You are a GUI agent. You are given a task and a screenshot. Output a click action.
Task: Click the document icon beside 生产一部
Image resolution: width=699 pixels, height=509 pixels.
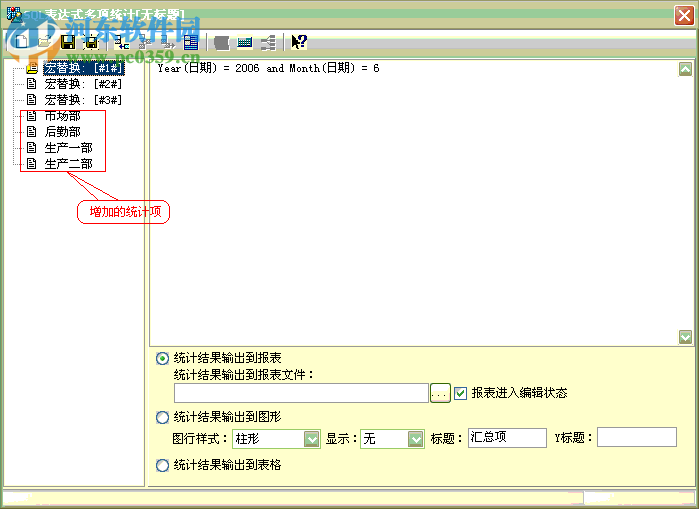[x=31, y=148]
